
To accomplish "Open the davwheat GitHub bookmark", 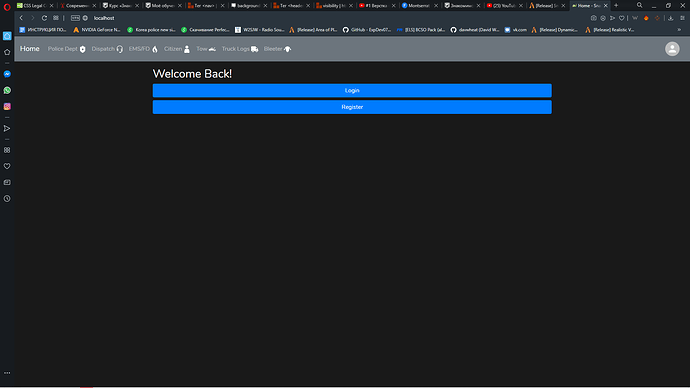I will (x=475, y=30).
